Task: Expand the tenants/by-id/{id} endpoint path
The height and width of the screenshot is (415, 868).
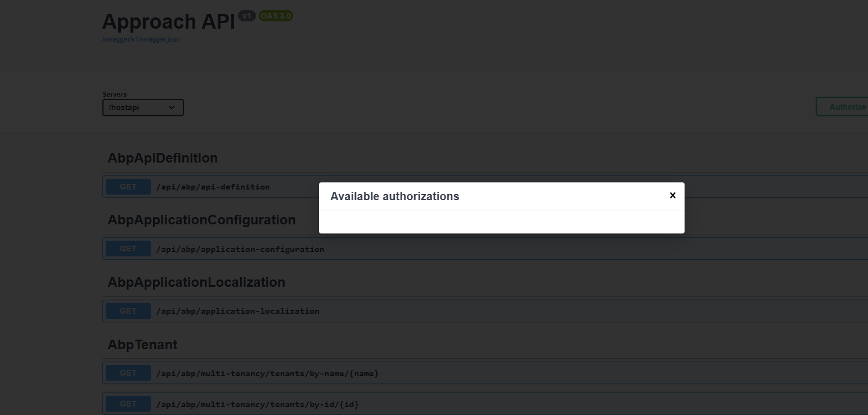Action: point(257,404)
